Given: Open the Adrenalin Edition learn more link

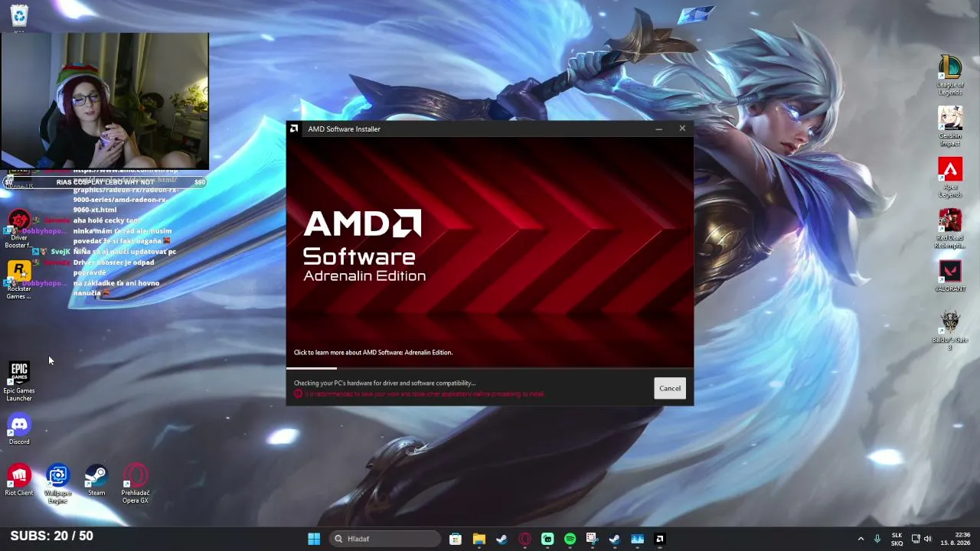Looking at the screenshot, I should tap(373, 353).
